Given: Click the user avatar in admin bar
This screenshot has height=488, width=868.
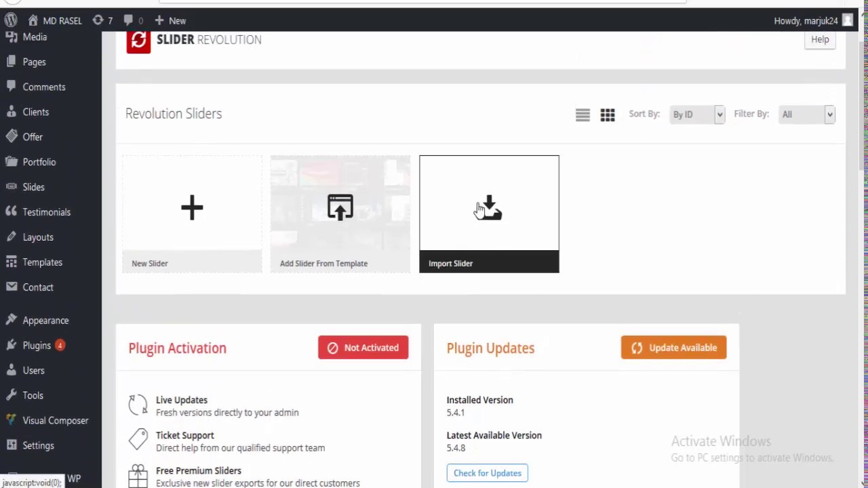Looking at the screenshot, I should [x=847, y=20].
